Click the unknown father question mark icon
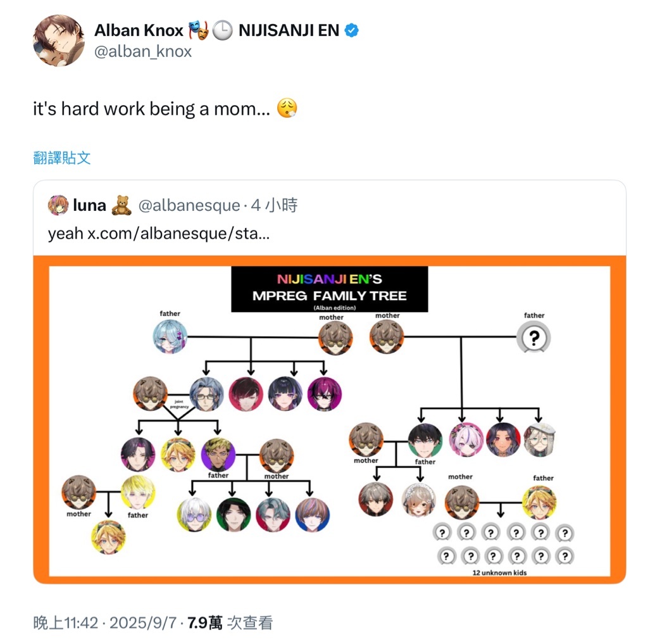648x644 pixels. pos(534,338)
